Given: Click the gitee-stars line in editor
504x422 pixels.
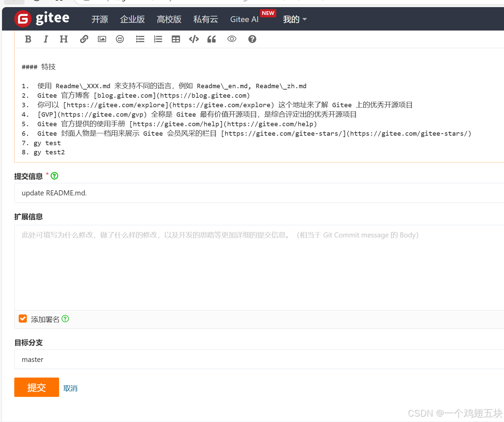Looking at the screenshot, I should click(x=247, y=133).
